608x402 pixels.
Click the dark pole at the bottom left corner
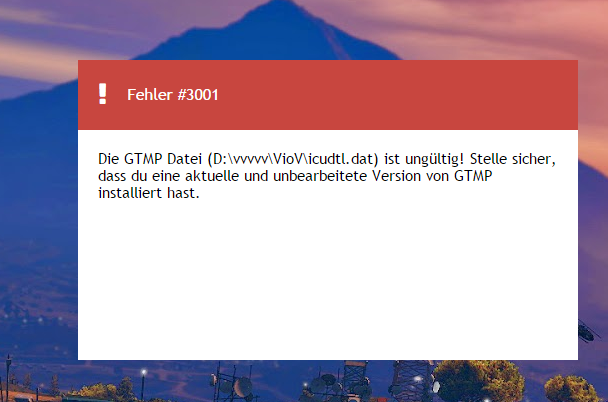(x=8, y=378)
